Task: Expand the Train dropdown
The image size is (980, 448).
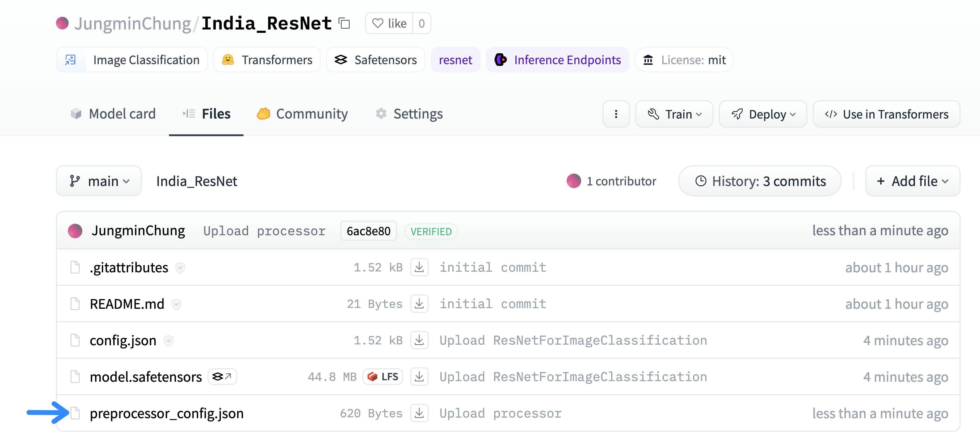Action: (674, 114)
